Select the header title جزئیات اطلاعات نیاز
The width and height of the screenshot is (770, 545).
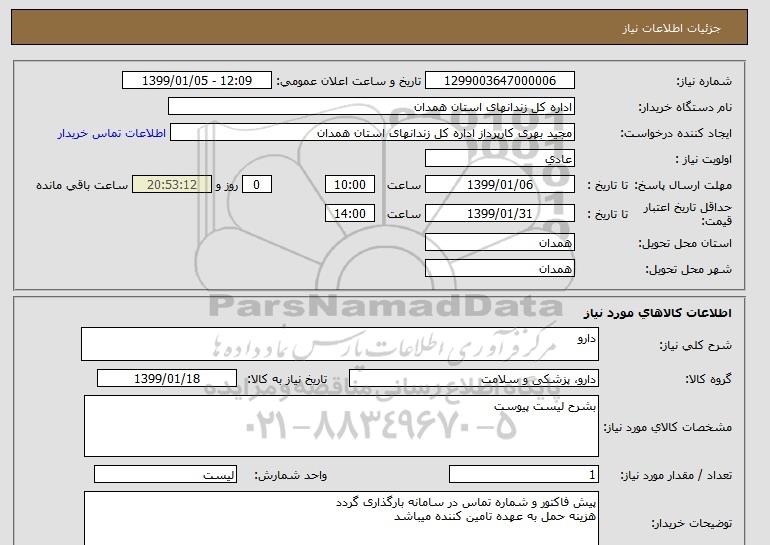tap(671, 28)
